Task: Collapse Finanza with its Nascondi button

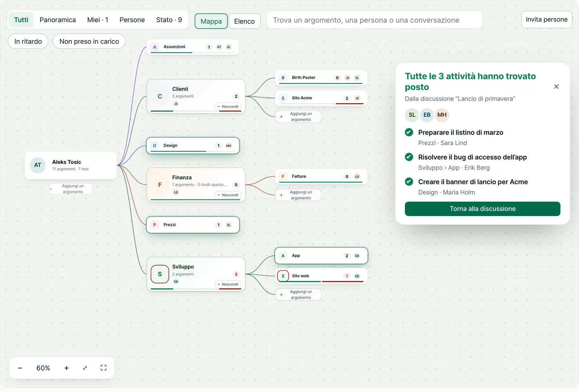Action: click(228, 195)
